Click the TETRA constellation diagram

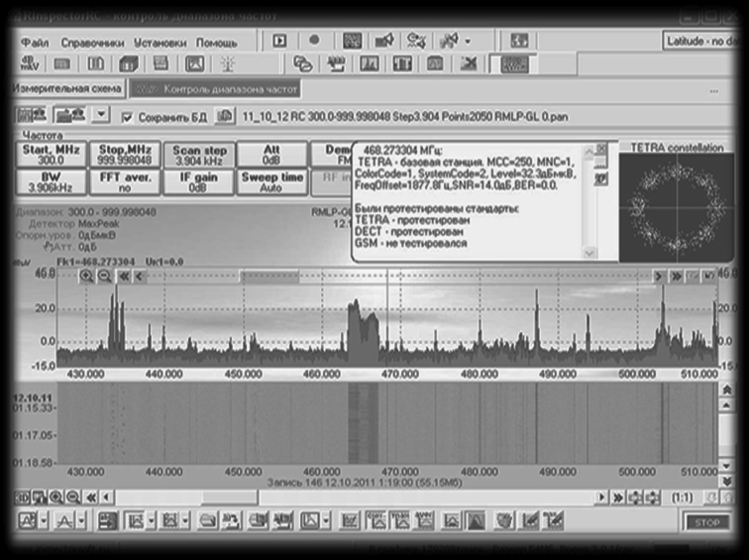pyautogui.click(x=677, y=207)
